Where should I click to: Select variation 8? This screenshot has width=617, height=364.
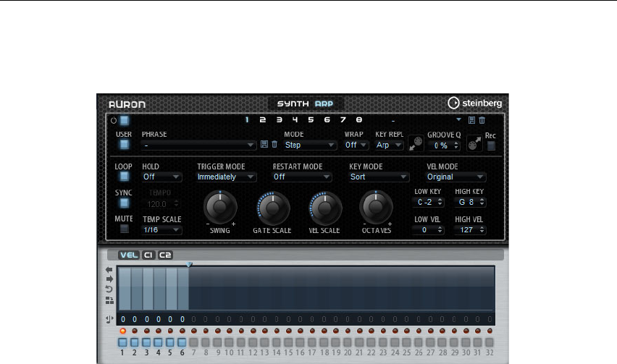click(359, 120)
